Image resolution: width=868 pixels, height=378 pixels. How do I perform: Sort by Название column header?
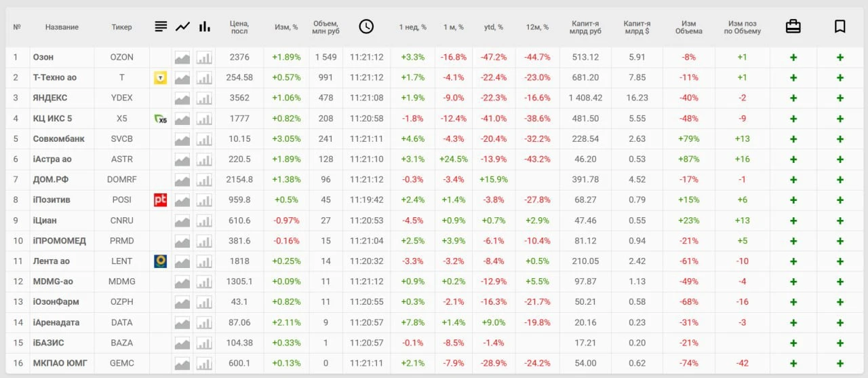(62, 27)
